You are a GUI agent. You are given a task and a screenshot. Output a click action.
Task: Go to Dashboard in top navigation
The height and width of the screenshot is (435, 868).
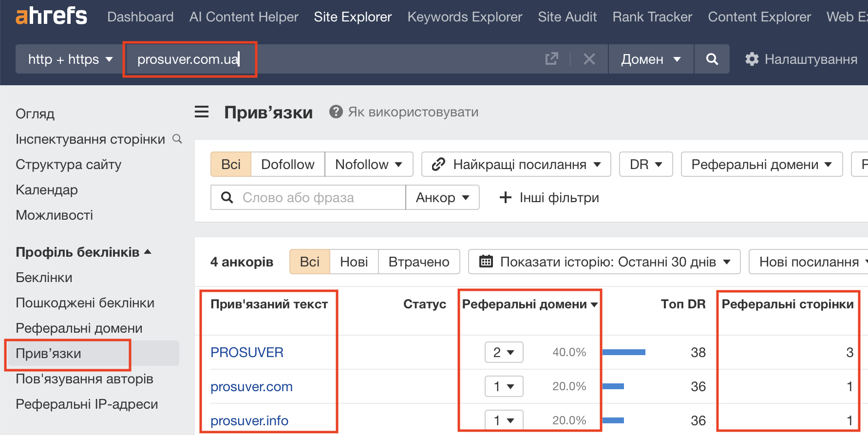click(x=140, y=17)
